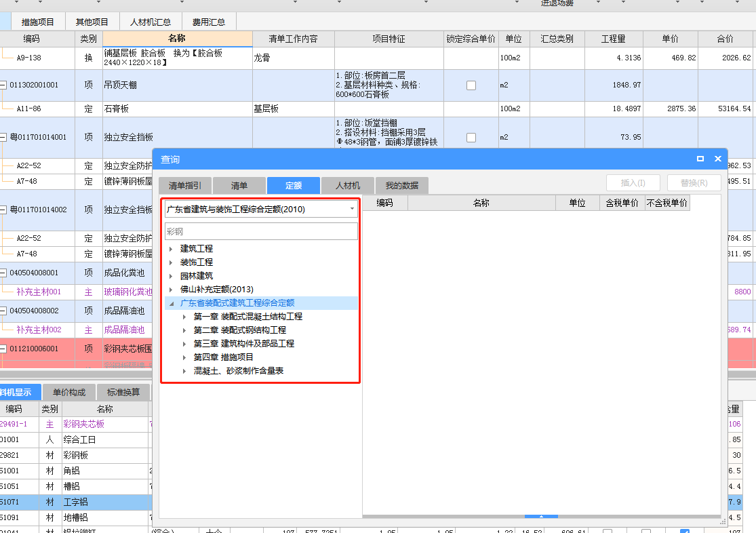The height and width of the screenshot is (533, 756).
Task: Expand 第一章 装配式混凝土结构工程
Action: click(184, 317)
